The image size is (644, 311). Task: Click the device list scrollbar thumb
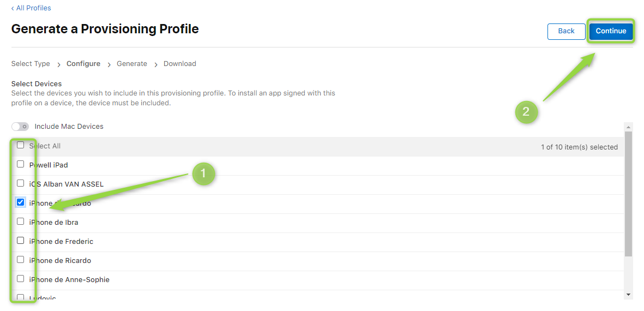pos(628,194)
